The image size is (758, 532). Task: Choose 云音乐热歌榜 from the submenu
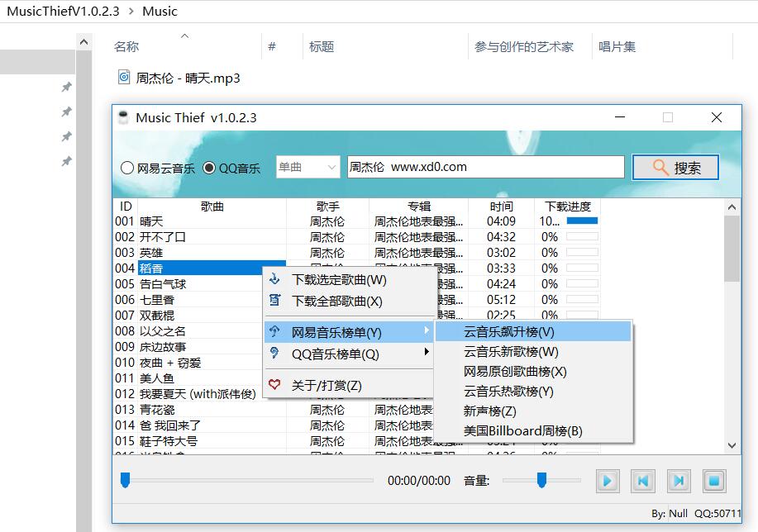pos(508,391)
